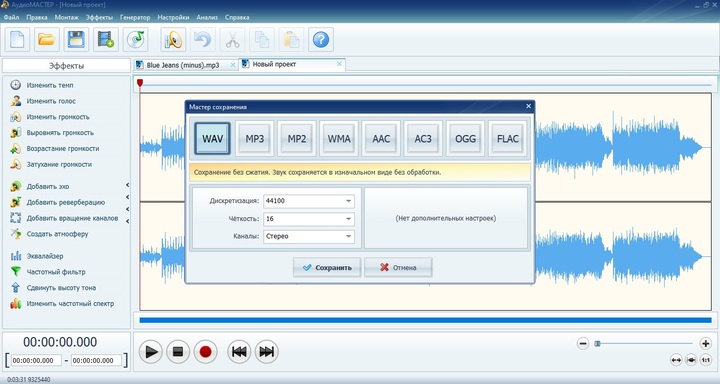Click the 1:1 zoom button
The image size is (720, 384).
(x=706, y=360)
